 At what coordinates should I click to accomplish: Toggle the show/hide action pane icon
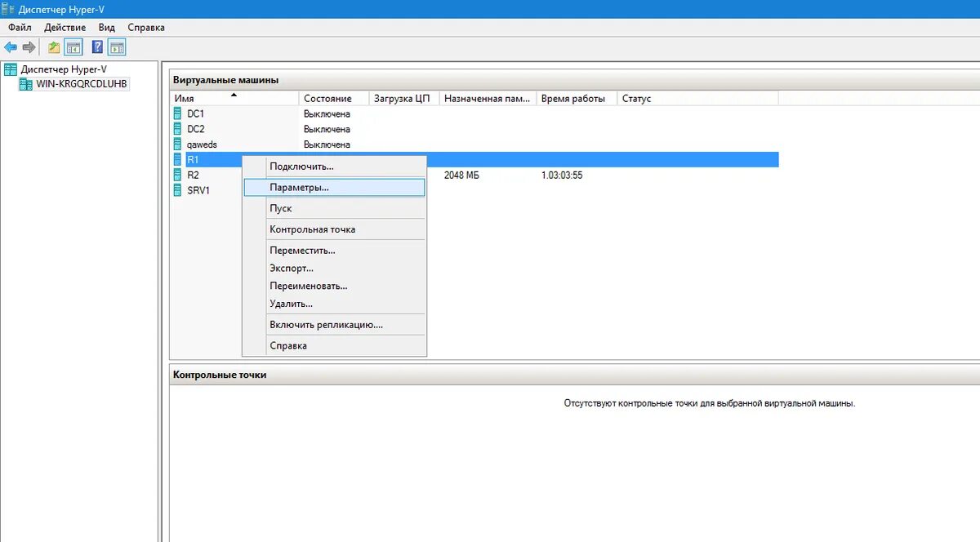[x=117, y=47]
